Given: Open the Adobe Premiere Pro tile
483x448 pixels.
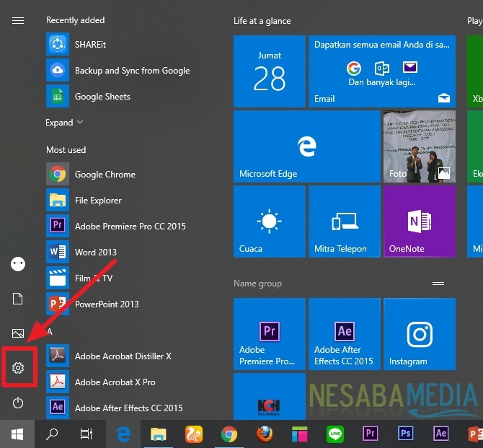Looking at the screenshot, I should pyautogui.click(x=269, y=334).
